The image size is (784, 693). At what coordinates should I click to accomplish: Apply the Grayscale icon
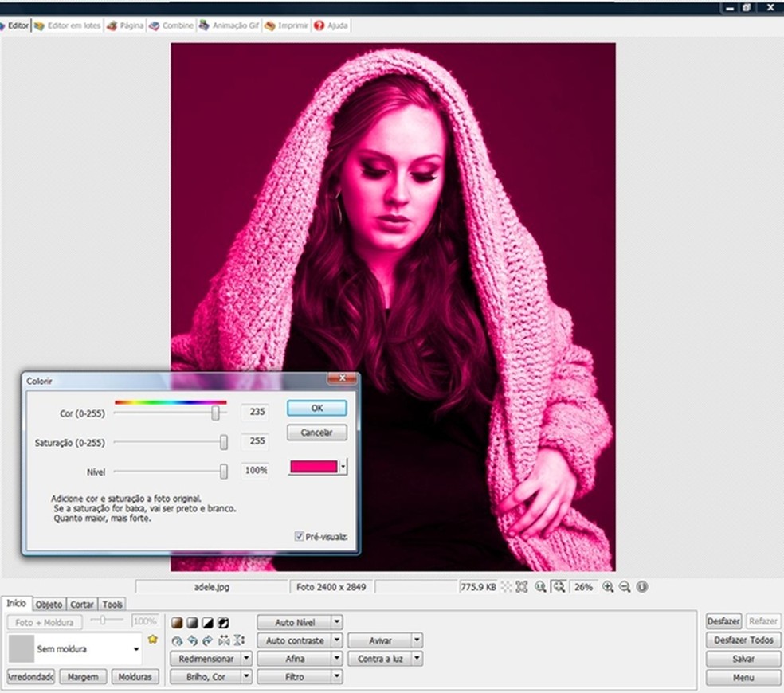(193, 622)
